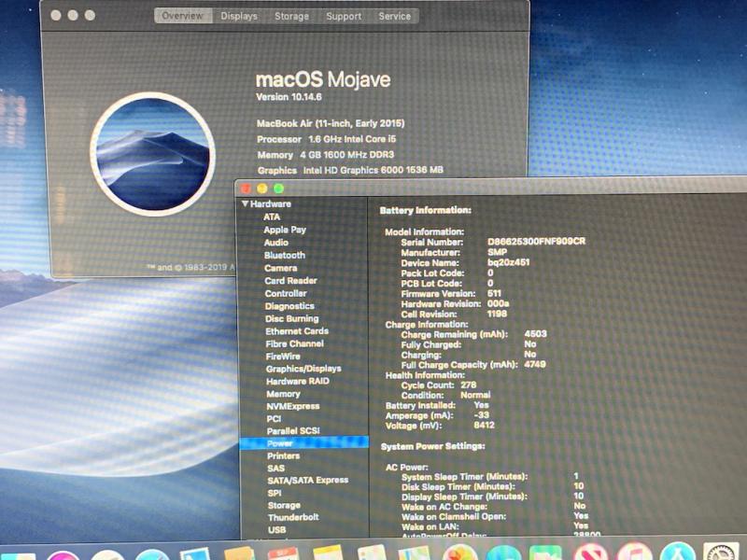This screenshot has width=747, height=560.
Task: Select Disc Burning in the sidebar
Action: point(292,318)
